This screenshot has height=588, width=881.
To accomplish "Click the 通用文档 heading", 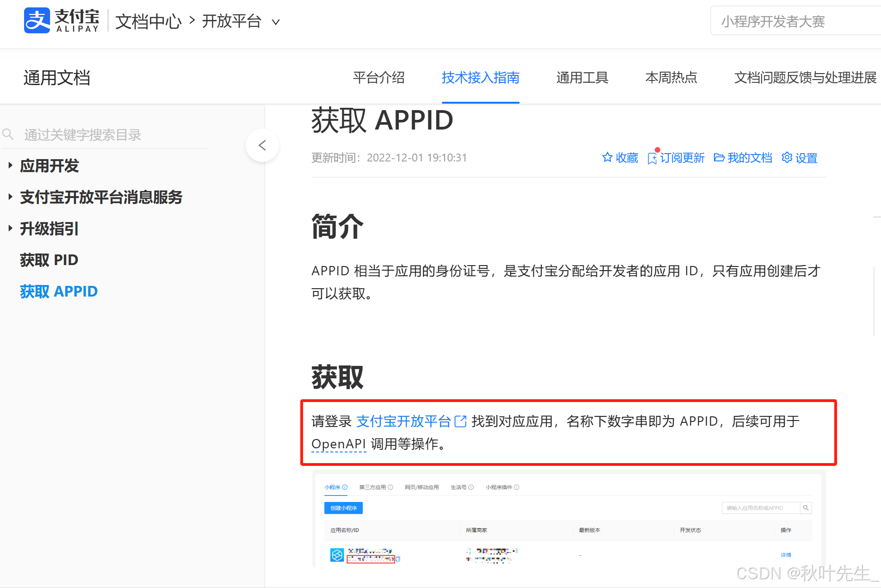I will pos(56,78).
